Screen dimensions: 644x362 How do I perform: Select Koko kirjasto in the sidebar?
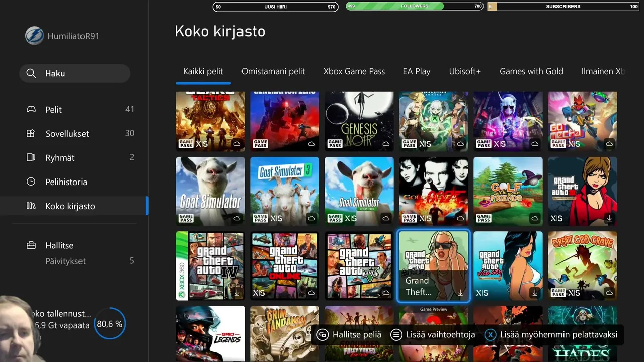coord(74,206)
